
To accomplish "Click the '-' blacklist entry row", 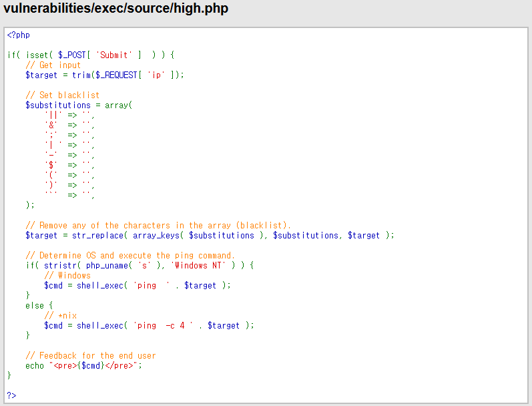I will tap(69, 156).
